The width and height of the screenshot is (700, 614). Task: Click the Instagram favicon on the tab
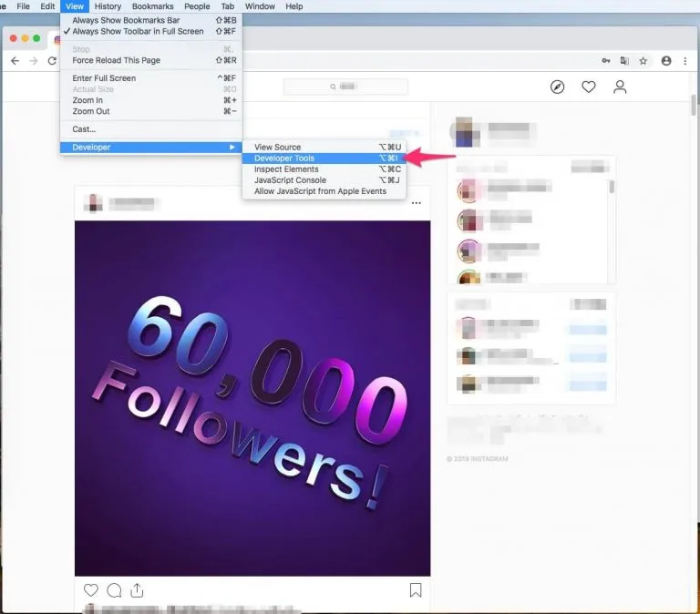57,40
